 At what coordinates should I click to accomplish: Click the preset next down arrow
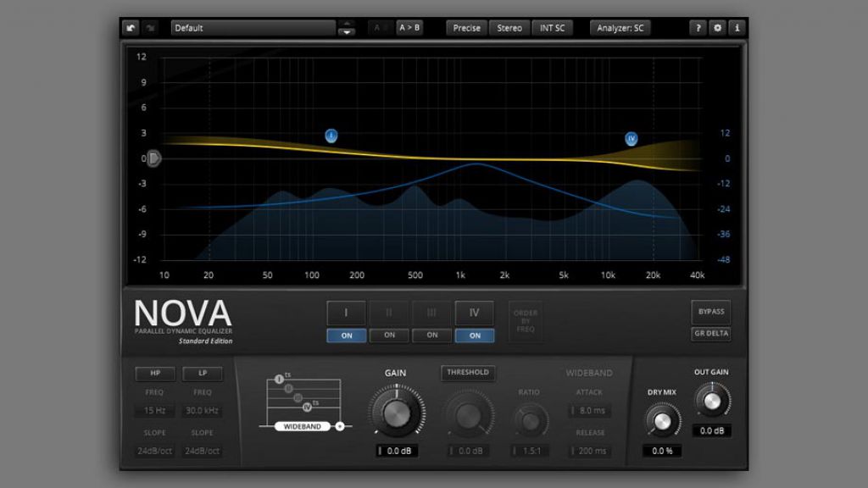coord(347,33)
